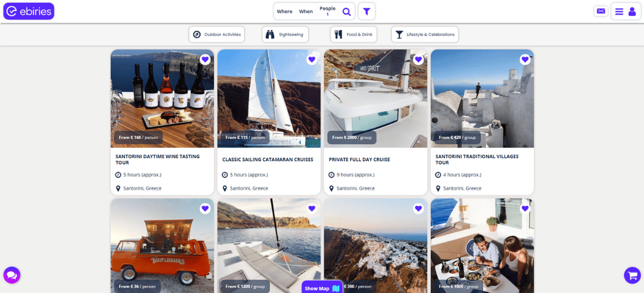Click clock icon on Catamaran Cruises card

pos(225,175)
